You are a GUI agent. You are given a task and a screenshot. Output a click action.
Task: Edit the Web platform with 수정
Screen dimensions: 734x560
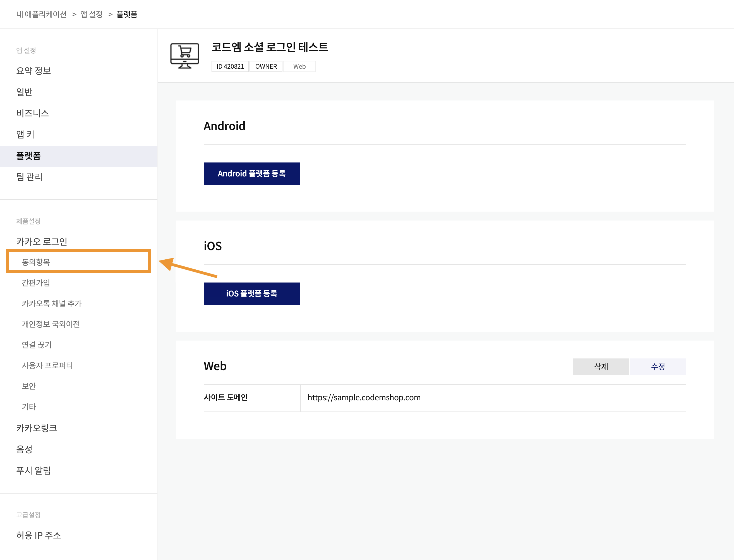click(x=658, y=367)
